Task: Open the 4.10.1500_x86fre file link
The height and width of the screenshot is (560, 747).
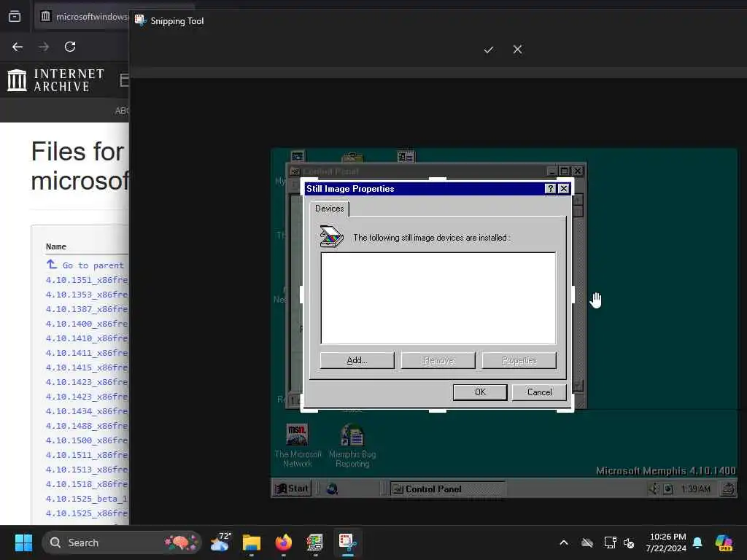Action: tap(88, 440)
